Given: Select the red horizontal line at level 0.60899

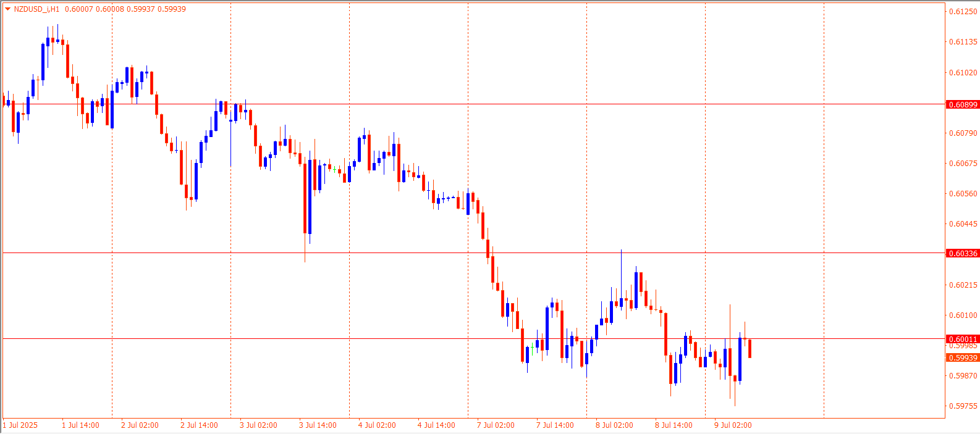Looking at the screenshot, I should pos(473,104).
